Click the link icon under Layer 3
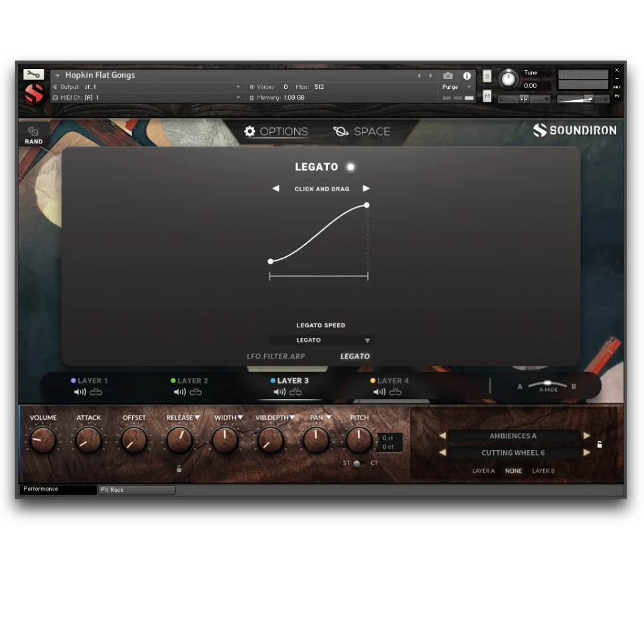Screen dimensions: 644x644 (295, 392)
